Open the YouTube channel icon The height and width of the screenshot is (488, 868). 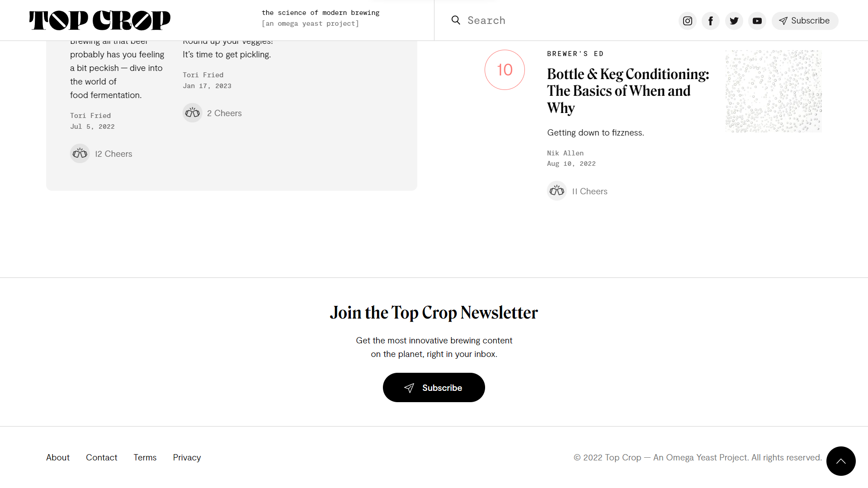point(757,21)
